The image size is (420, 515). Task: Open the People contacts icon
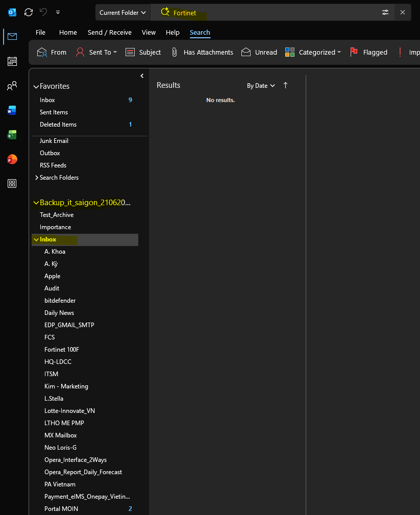point(12,86)
